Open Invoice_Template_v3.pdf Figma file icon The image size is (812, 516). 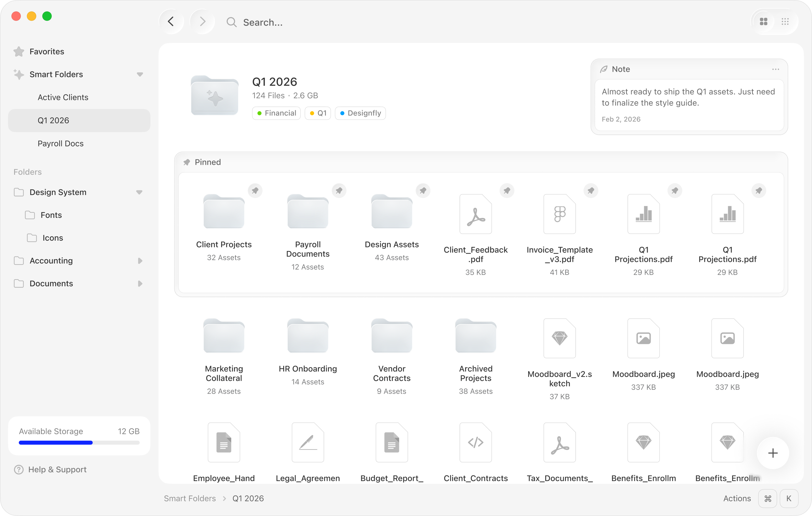point(559,214)
